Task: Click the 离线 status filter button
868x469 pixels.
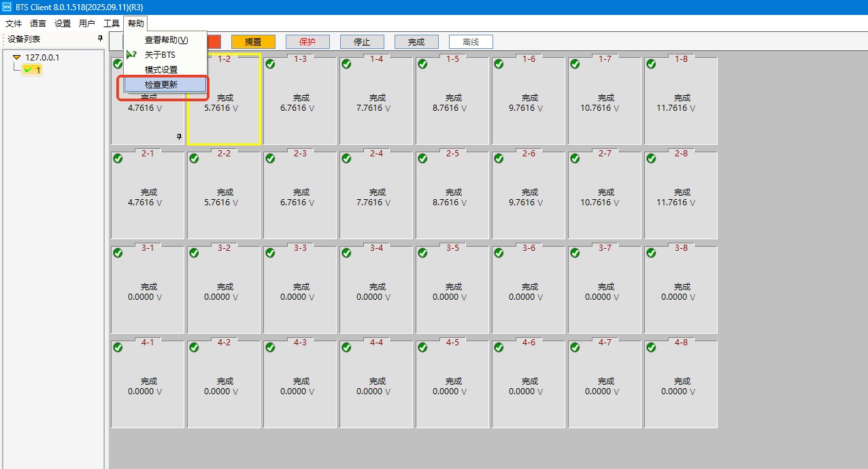Action: [471, 42]
